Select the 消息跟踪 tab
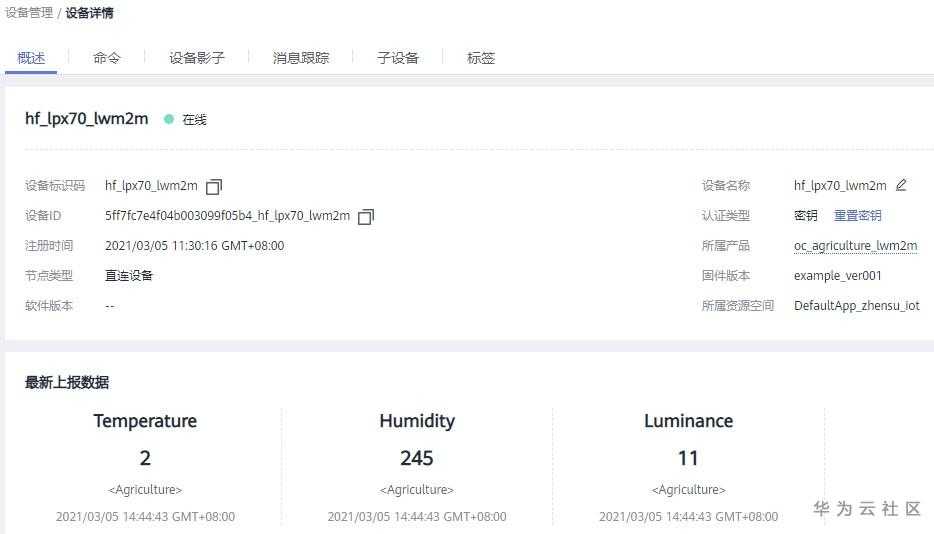 (301, 58)
